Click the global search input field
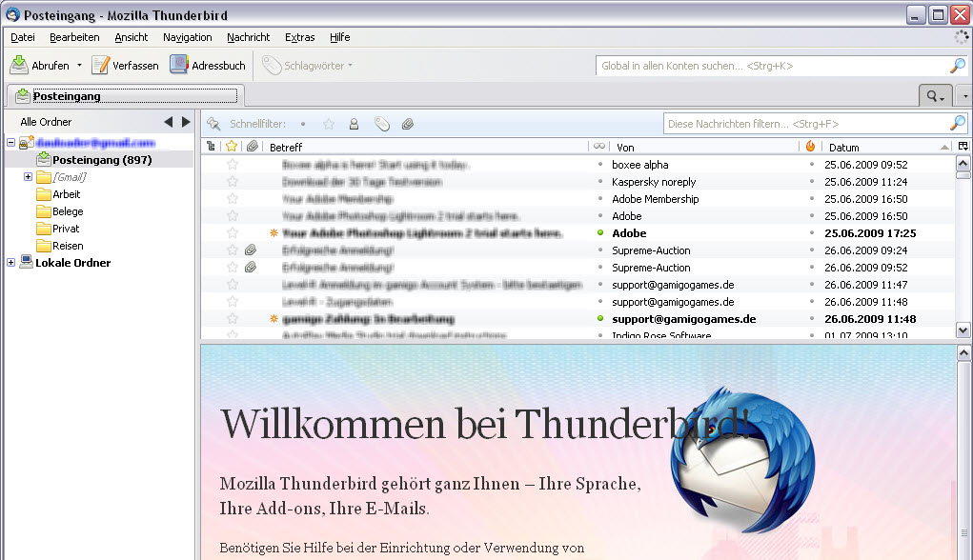Image resolution: width=973 pixels, height=560 pixels. click(x=772, y=66)
